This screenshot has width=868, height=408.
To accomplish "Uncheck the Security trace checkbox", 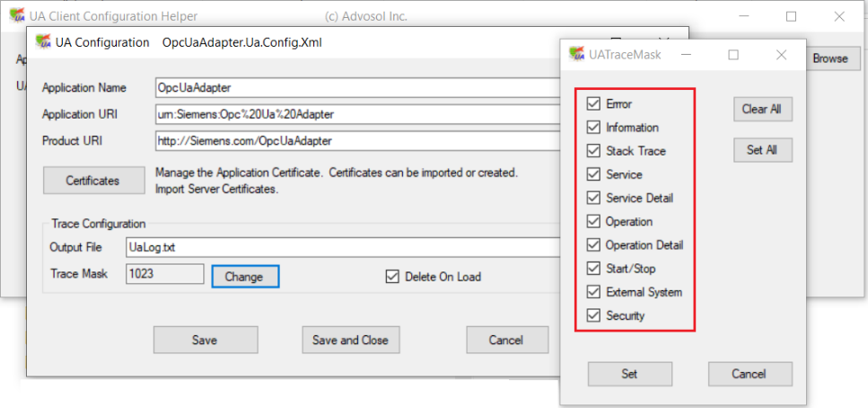I will (x=593, y=315).
